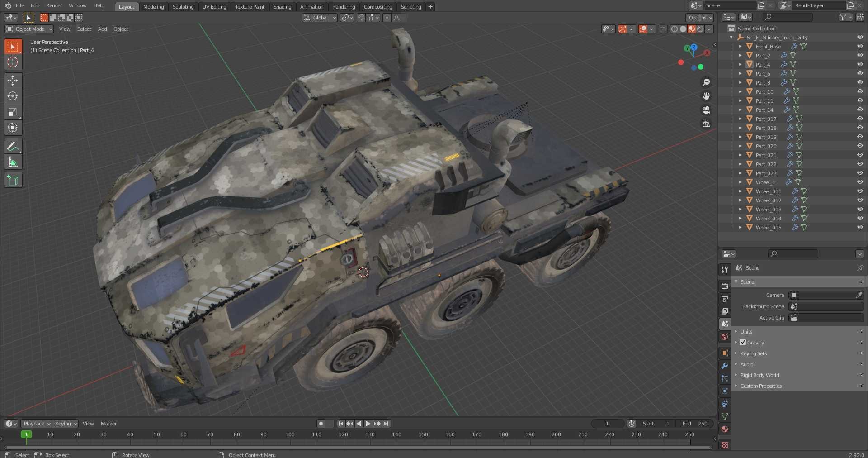Viewport: 868px width, 458px height.
Task: Open the World properties tab
Action: [x=725, y=337]
